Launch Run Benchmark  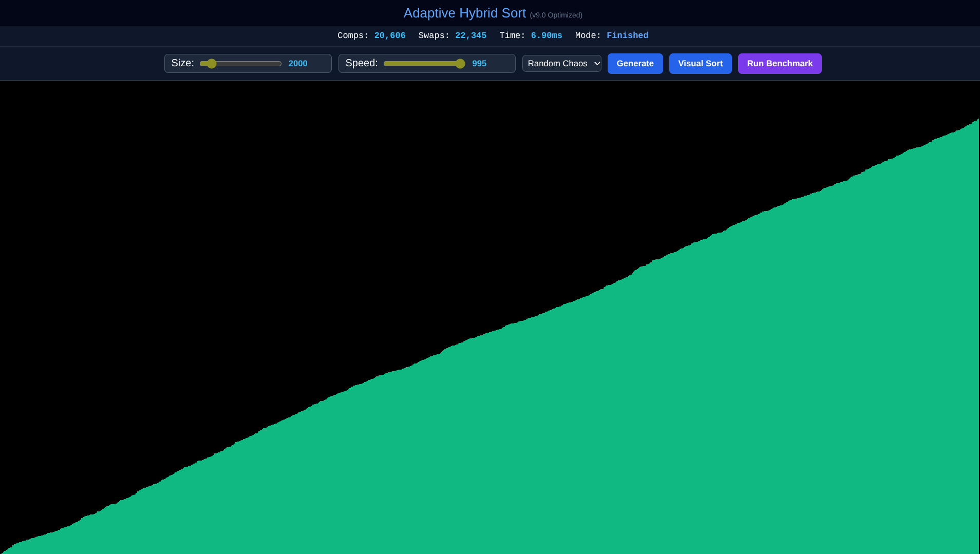click(x=780, y=64)
